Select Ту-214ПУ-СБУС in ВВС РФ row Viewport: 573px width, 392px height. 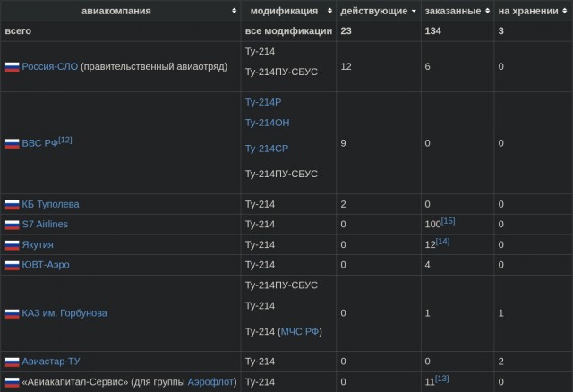pos(281,174)
